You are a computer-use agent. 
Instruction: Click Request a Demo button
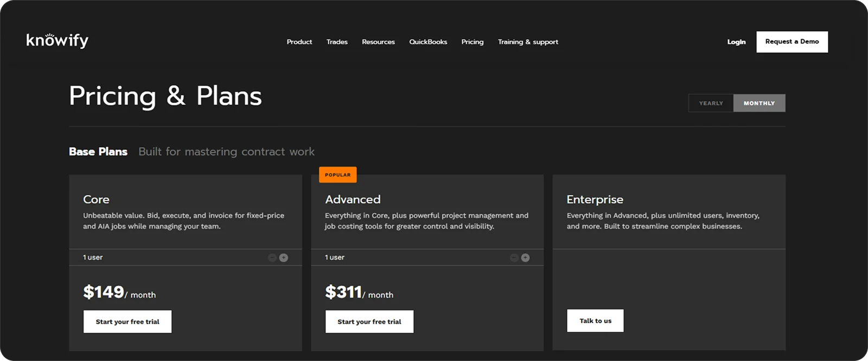pyautogui.click(x=792, y=42)
